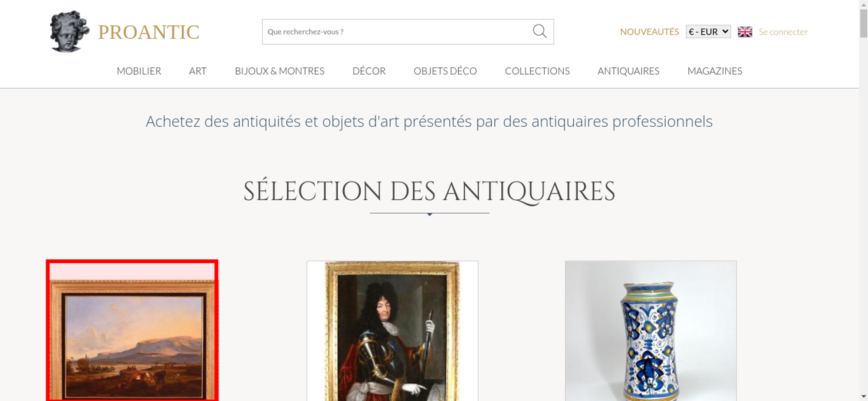This screenshot has height=401, width=868.
Task: Open the COLLECTIONS menu
Action: (537, 71)
